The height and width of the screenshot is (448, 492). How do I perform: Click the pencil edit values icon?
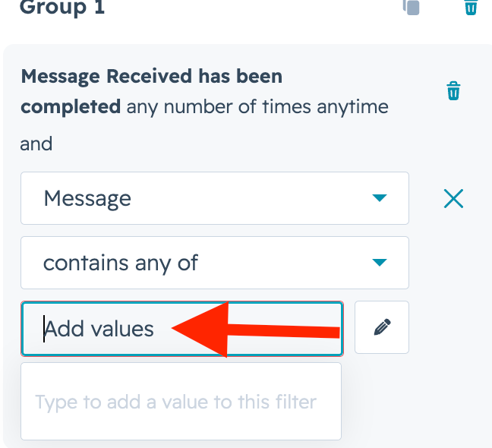[382, 327]
